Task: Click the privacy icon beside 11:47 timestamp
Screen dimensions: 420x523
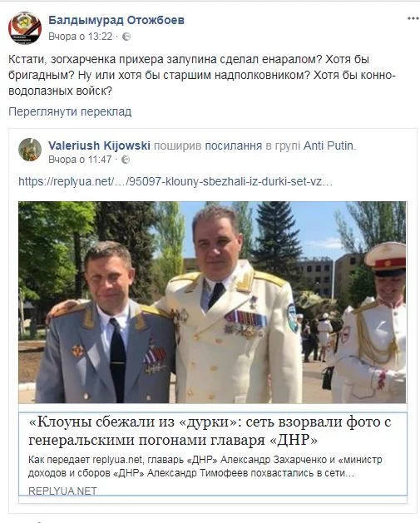Action: pos(126,160)
